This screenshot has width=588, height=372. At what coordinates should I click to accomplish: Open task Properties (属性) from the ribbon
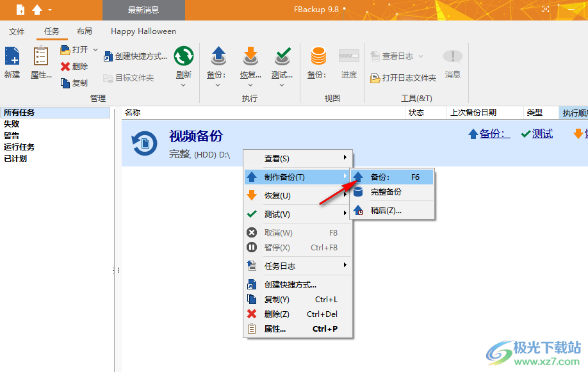[41, 56]
